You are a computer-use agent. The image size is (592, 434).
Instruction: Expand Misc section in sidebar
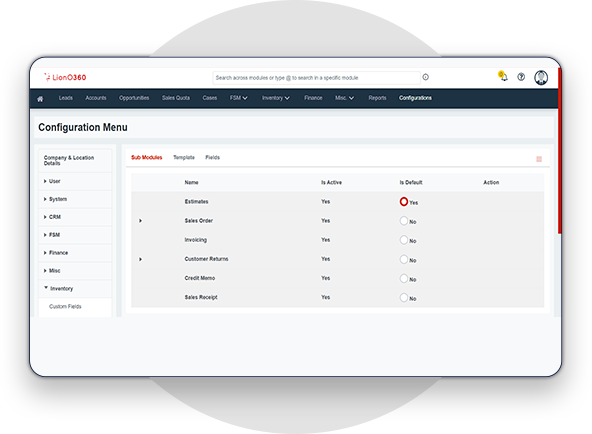75,271
